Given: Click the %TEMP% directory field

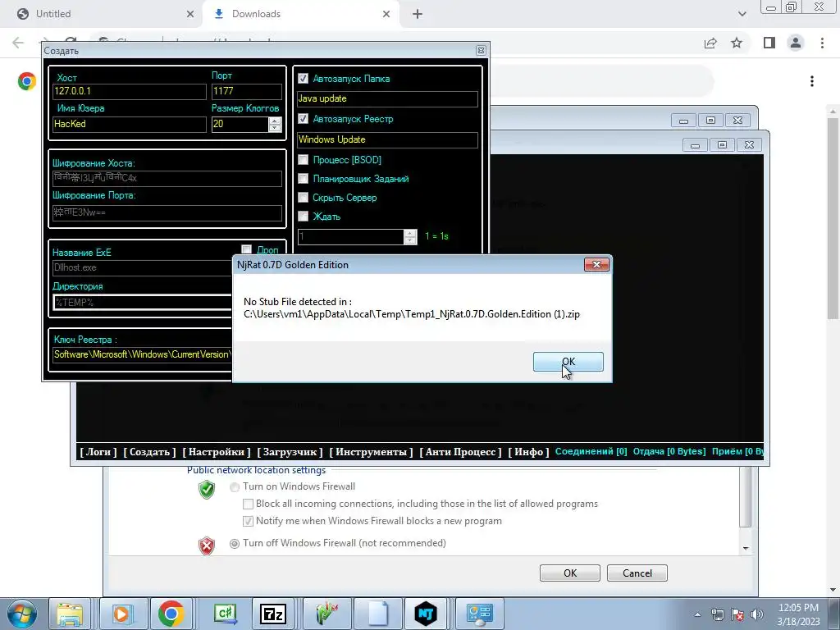Looking at the screenshot, I should click(143, 302).
